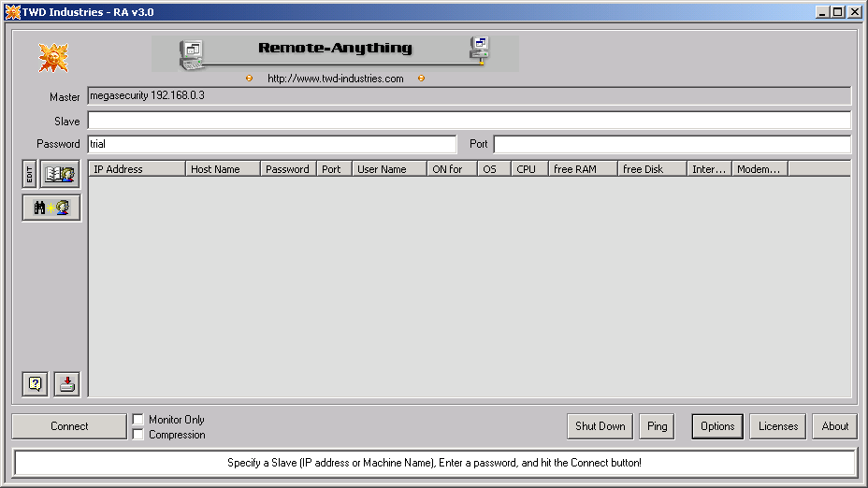Screen dimensions: 868x488
Task: Open the address book icon
Action: [x=60, y=174]
